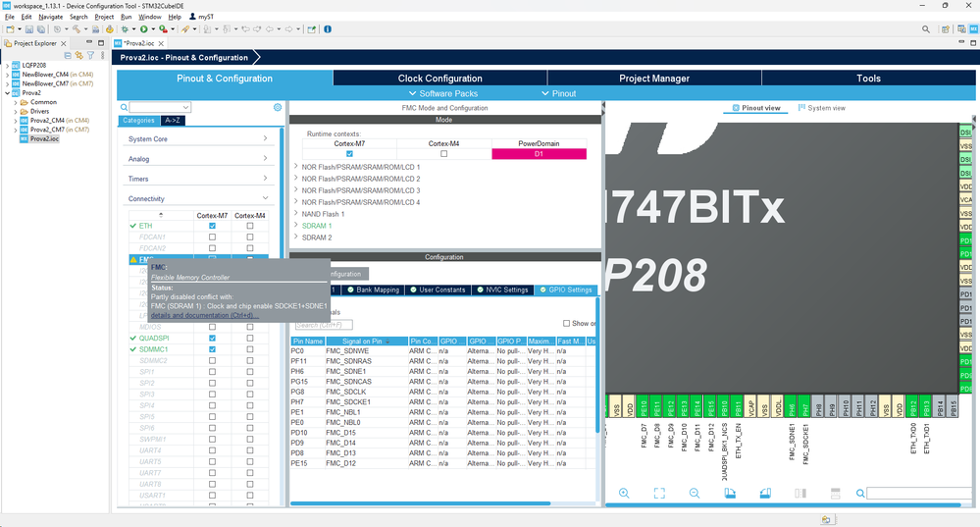Open the peripheral search combo box
Image resolution: width=980 pixels, height=527 pixels.
159,108
